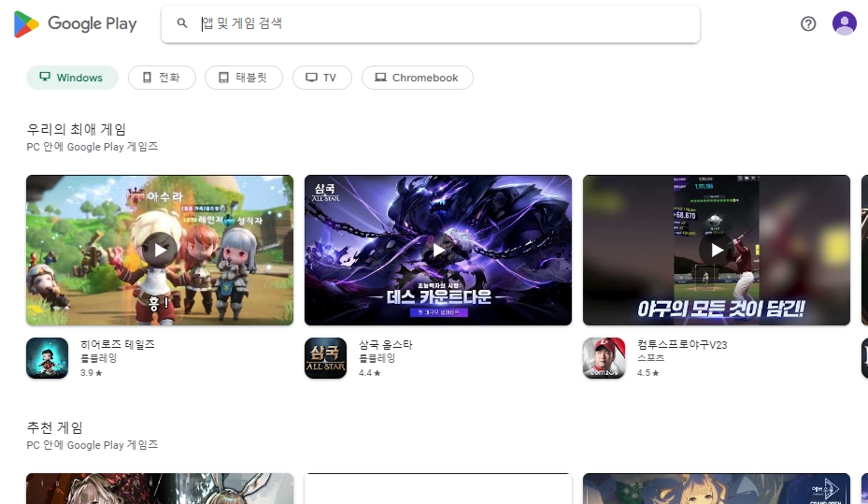Click the 스포츠 genre label under 컴투스프로야구V23
868x504 pixels.
tap(651, 358)
